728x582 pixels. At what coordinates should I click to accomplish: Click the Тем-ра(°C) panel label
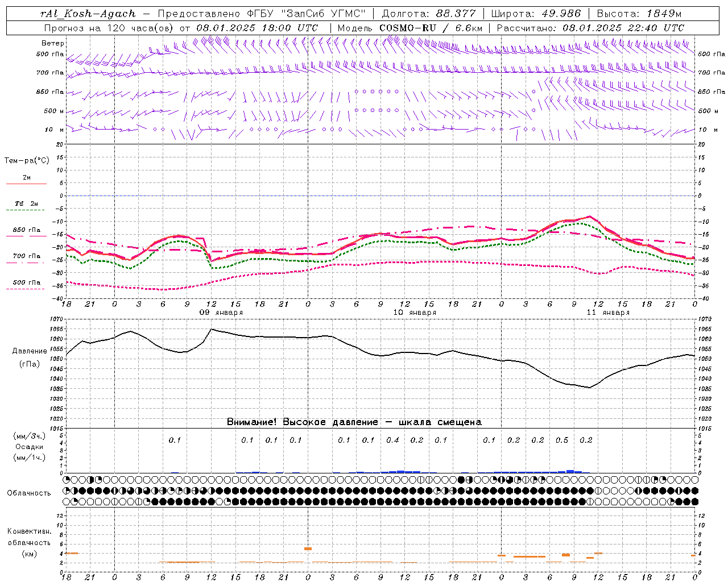(x=27, y=161)
